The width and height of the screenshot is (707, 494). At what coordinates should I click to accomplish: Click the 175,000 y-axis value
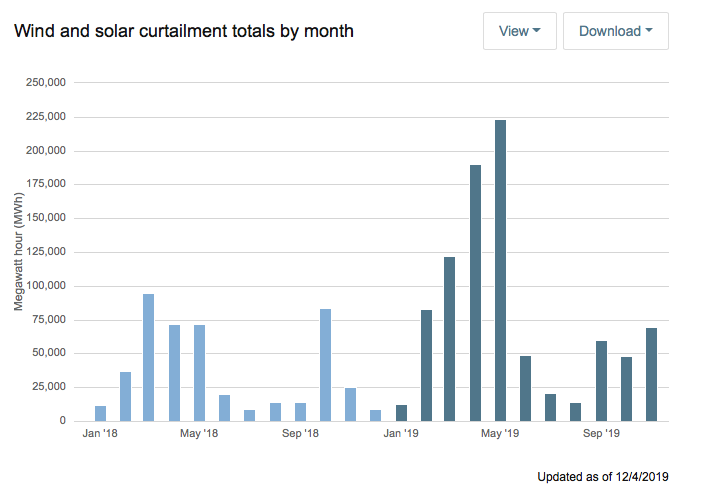46,184
